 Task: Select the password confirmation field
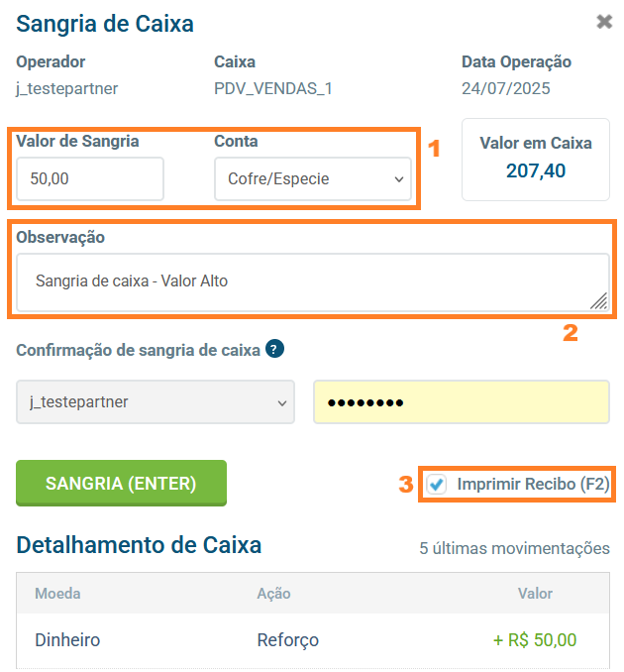coord(461,402)
